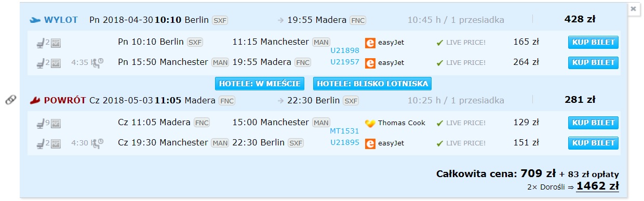Screen dimensions: 644x201
Task: Open flight number U21957 link
Action: pyautogui.click(x=345, y=62)
